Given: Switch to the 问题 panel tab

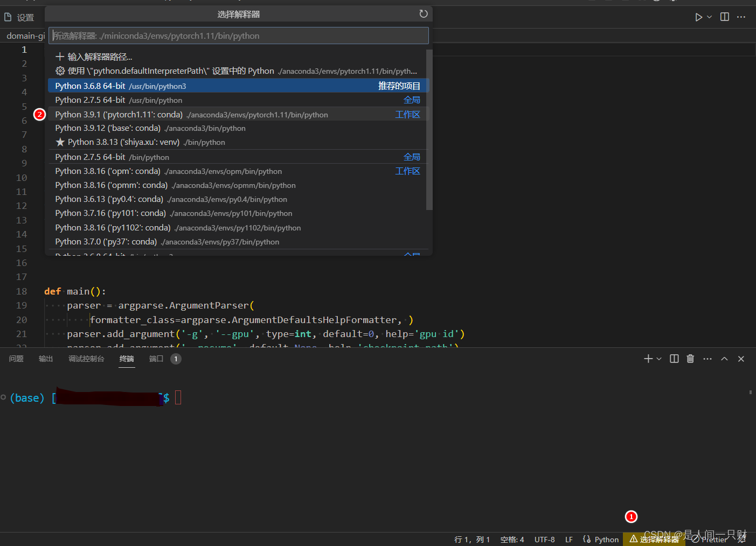Looking at the screenshot, I should 16,359.
